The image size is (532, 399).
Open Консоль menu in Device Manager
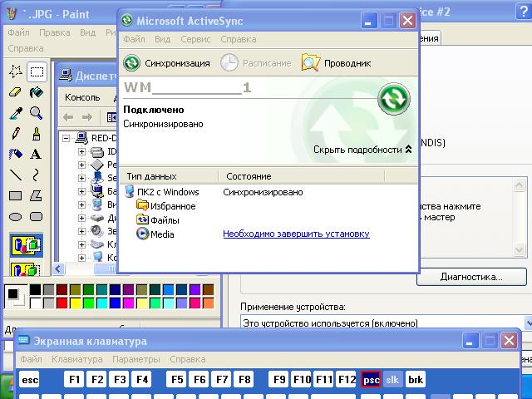82,98
